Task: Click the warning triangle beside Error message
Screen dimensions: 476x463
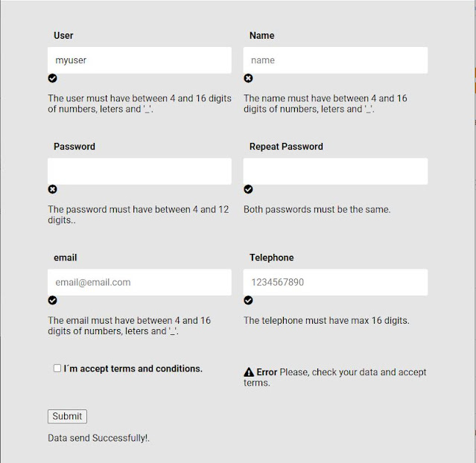Action: point(249,372)
